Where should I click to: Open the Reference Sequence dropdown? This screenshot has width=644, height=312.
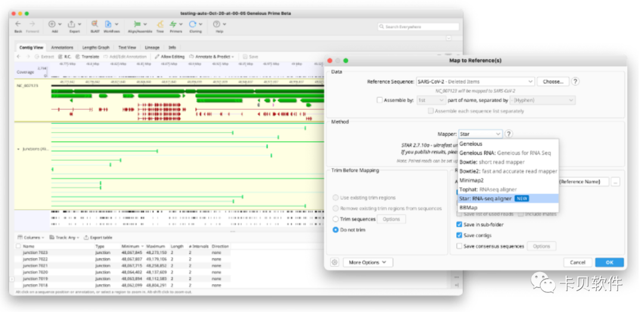point(476,82)
